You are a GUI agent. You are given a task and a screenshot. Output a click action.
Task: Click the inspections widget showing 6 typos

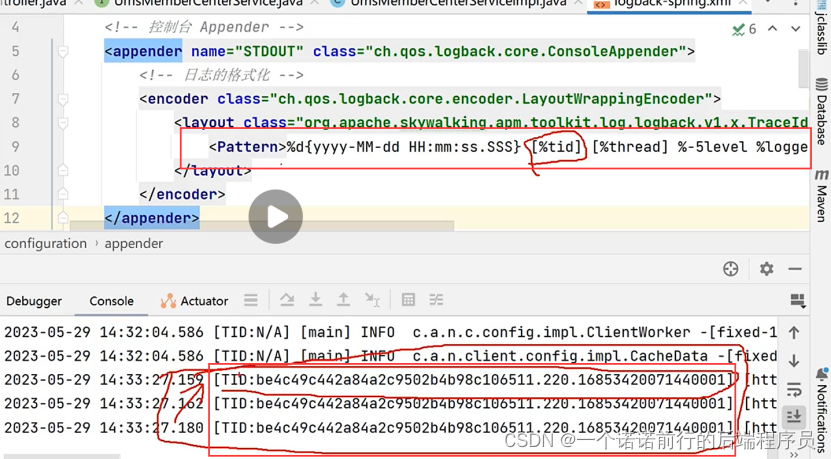click(x=744, y=29)
